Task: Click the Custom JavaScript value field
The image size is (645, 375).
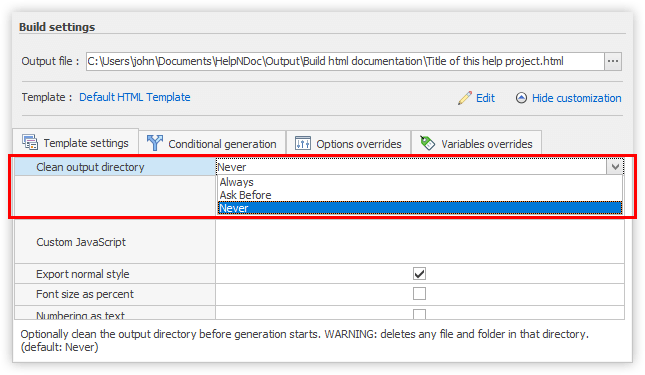Action: 420,242
